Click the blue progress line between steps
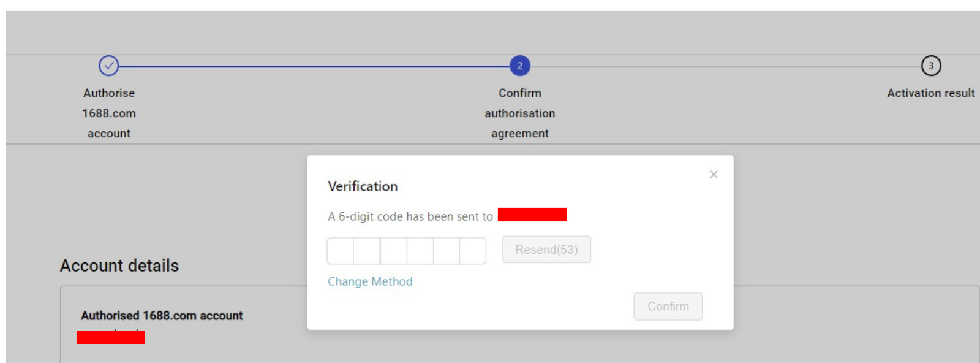 [314, 66]
